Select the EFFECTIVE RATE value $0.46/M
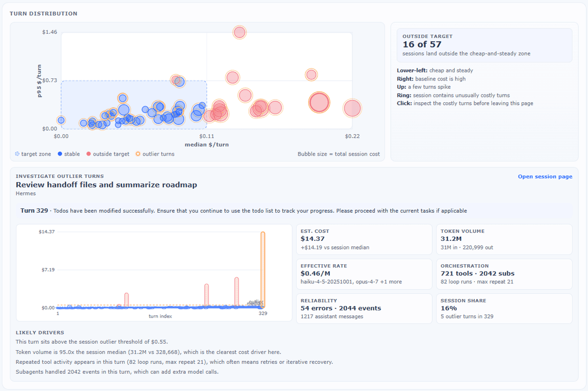Image resolution: width=588 pixels, height=391 pixels. [x=315, y=274]
